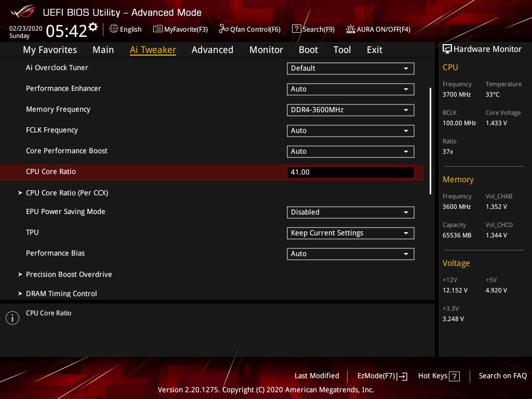Click the CPU temperature value 33°C
This screenshot has width=532, height=399.
(493, 95)
